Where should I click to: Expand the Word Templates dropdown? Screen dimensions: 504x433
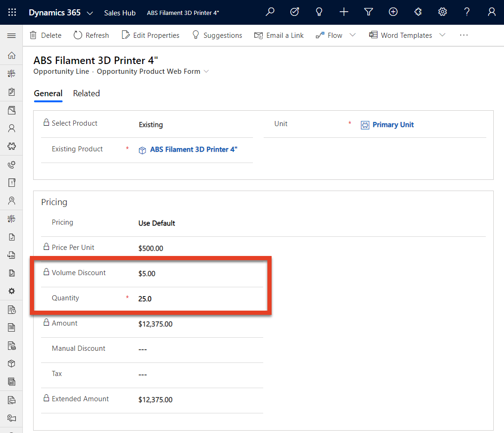(x=442, y=35)
